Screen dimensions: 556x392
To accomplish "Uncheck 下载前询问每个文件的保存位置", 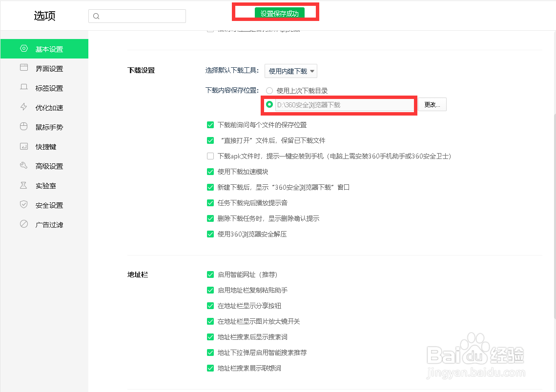I will pyautogui.click(x=210, y=125).
